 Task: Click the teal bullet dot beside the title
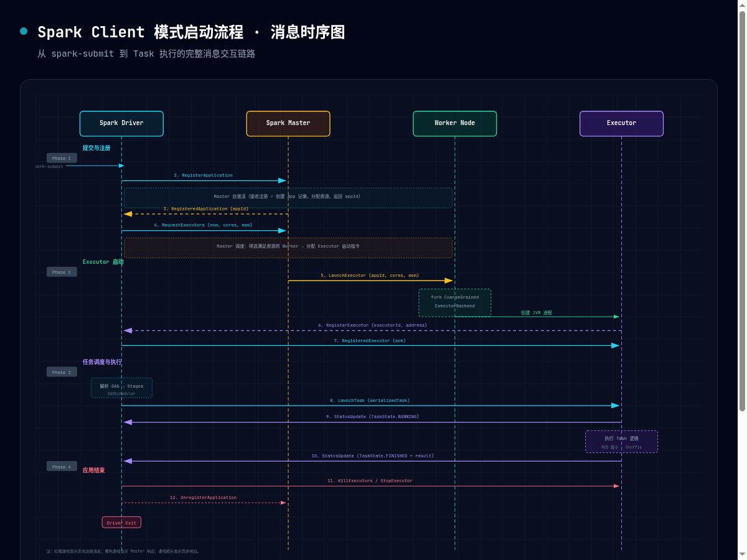click(24, 31)
